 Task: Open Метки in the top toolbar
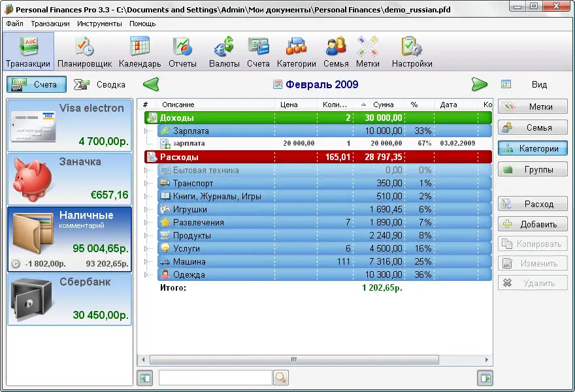click(x=367, y=52)
